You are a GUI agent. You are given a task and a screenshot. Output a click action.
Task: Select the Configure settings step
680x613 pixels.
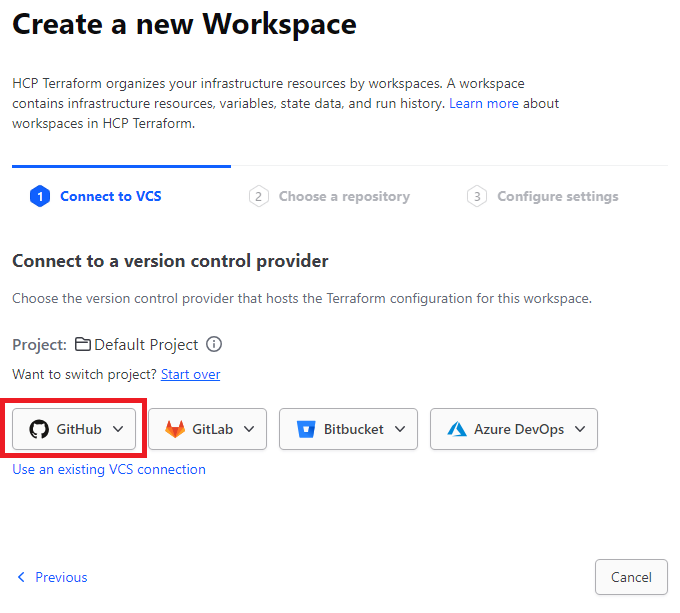558,196
